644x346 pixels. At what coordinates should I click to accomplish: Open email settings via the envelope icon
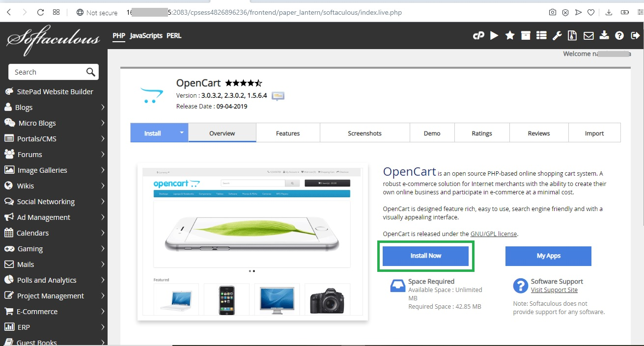588,35
